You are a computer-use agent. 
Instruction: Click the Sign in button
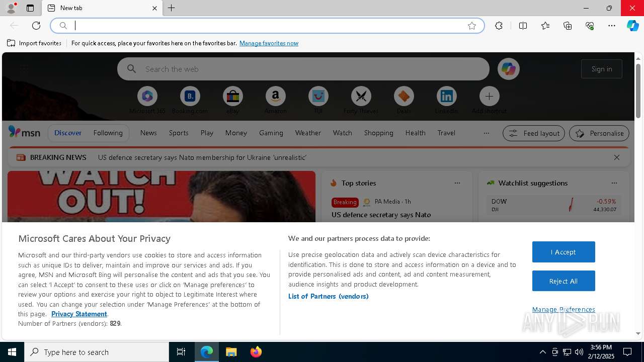pos(602,69)
